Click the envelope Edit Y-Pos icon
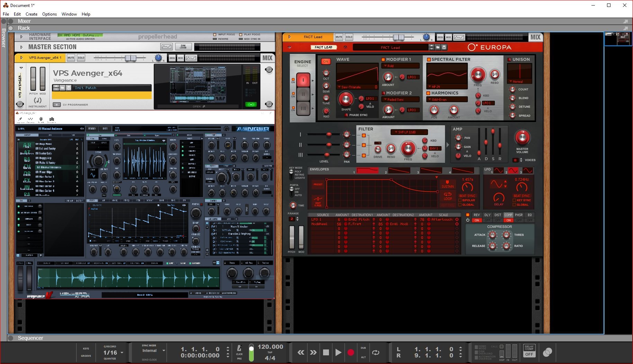Screen dimensions: 633x364 318,201
